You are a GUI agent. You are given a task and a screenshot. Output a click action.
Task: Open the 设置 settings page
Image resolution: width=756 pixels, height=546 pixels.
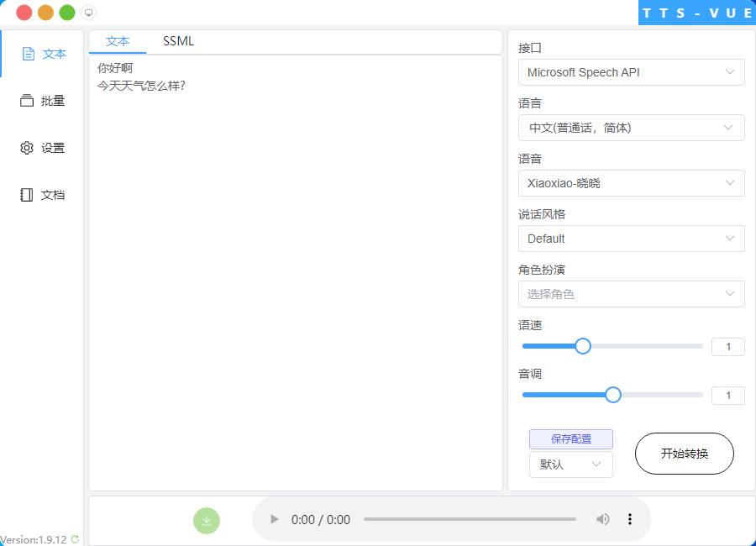[43, 148]
